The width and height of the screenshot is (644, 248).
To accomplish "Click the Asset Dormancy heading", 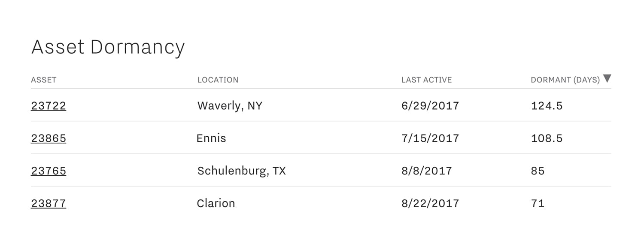I will (108, 47).
